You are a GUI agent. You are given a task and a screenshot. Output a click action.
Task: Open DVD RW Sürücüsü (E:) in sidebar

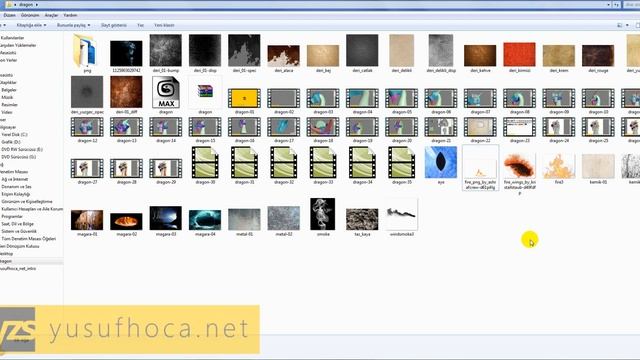22,149
